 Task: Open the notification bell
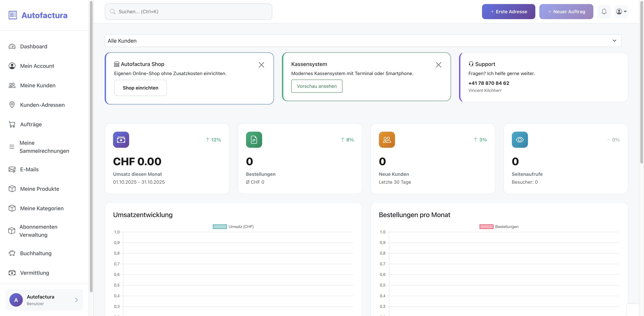(604, 12)
